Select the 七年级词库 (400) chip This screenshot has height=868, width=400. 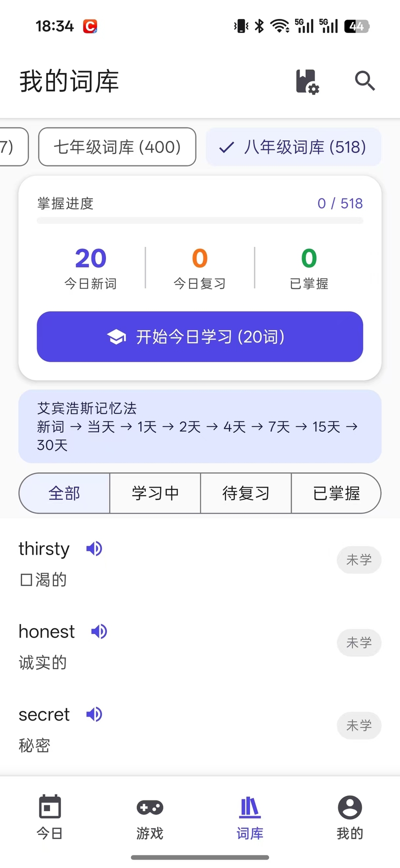click(x=117, y=147)
